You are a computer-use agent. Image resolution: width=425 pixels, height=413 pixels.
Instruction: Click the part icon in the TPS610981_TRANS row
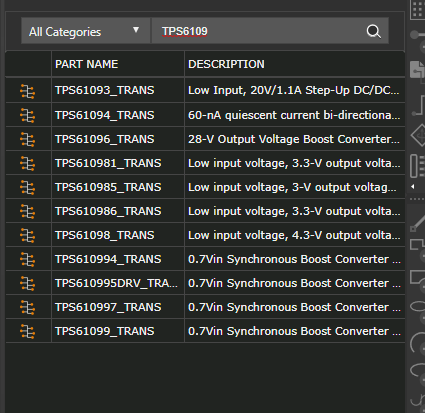pos(27,163)
